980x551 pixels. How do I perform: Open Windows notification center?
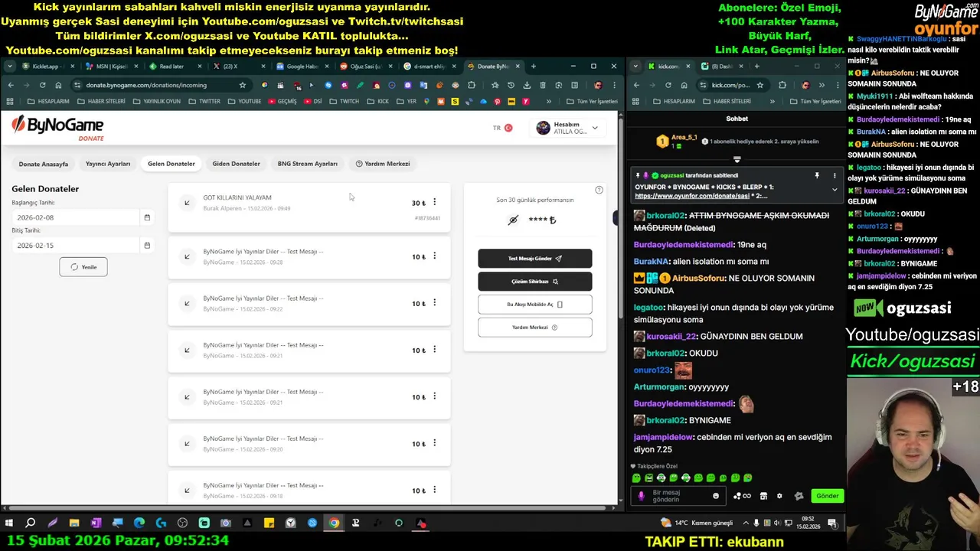pyautogui.click(x=832, y=523)
